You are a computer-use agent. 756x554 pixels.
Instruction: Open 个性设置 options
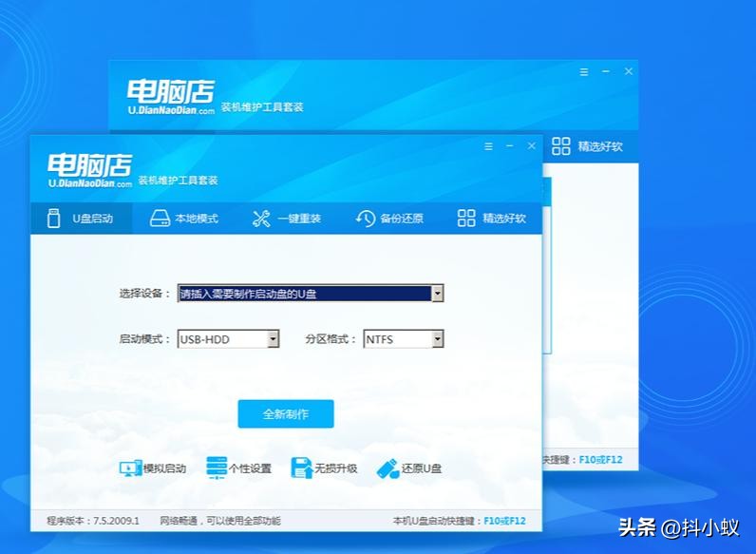click(x=238, y=468)
